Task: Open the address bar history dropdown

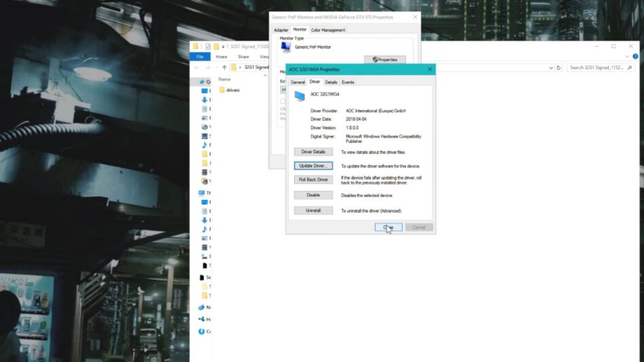Action: (x=550, y=68)
